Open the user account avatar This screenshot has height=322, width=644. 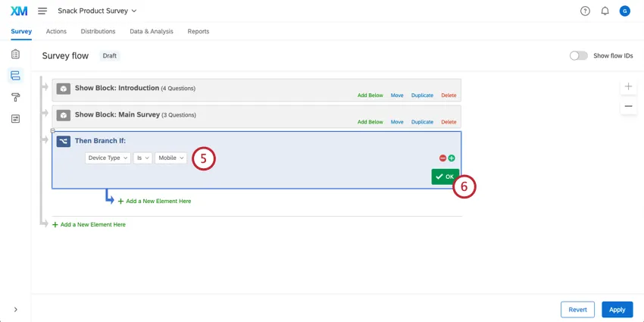(625, 11)
